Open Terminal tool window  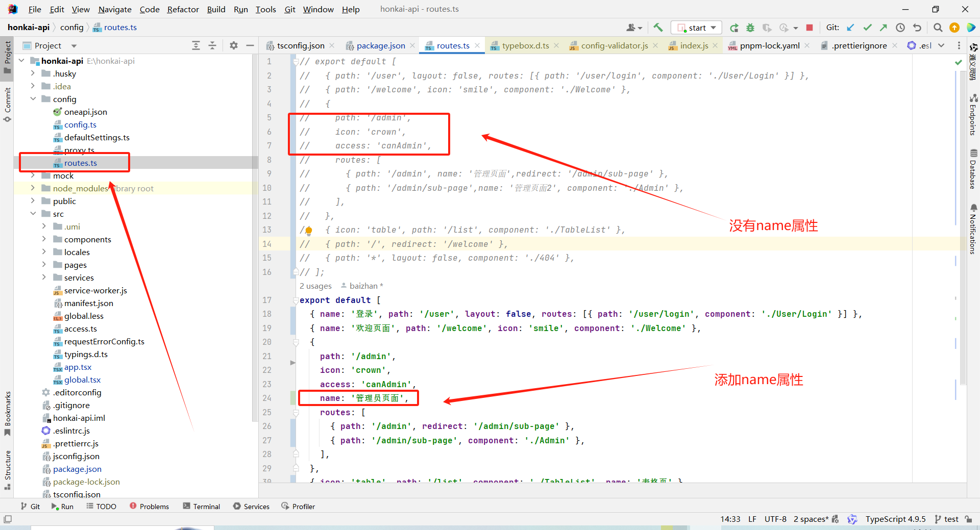click(x=201, y=506)
